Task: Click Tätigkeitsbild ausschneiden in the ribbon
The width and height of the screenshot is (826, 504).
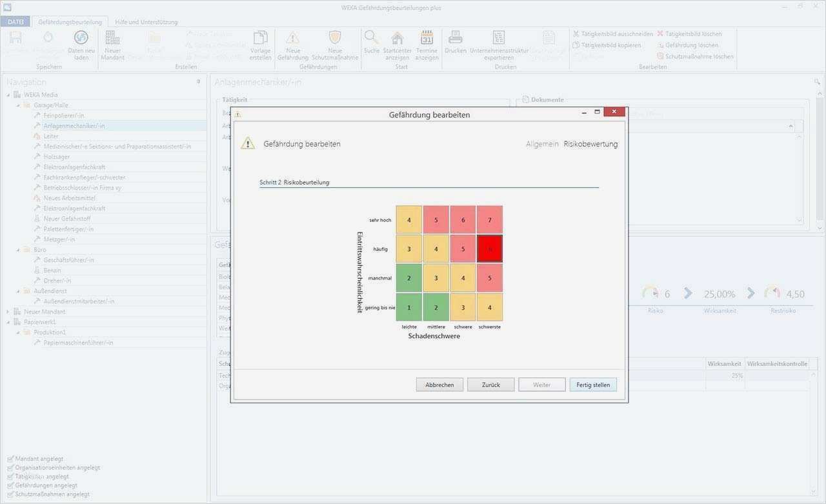Action: tap(612, 34)
